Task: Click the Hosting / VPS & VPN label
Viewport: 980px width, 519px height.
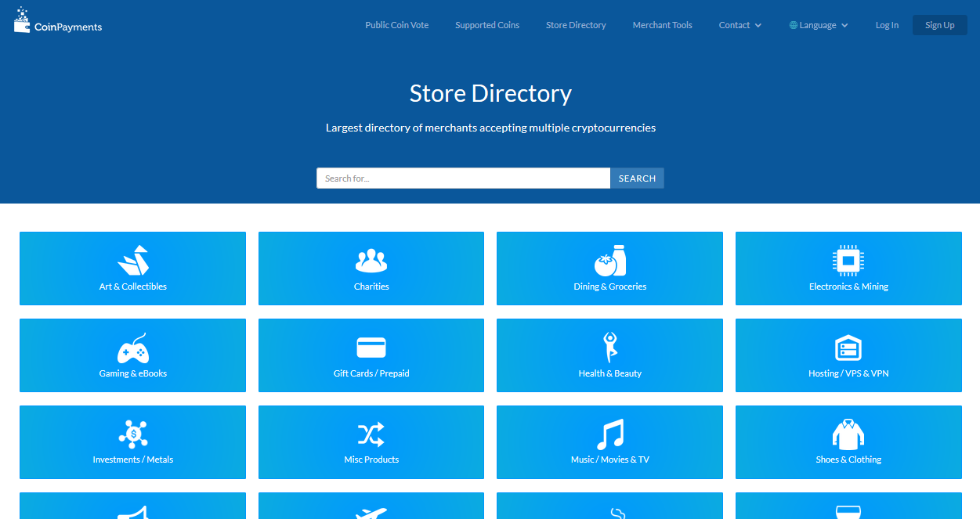Action: (x=848, y=373)
